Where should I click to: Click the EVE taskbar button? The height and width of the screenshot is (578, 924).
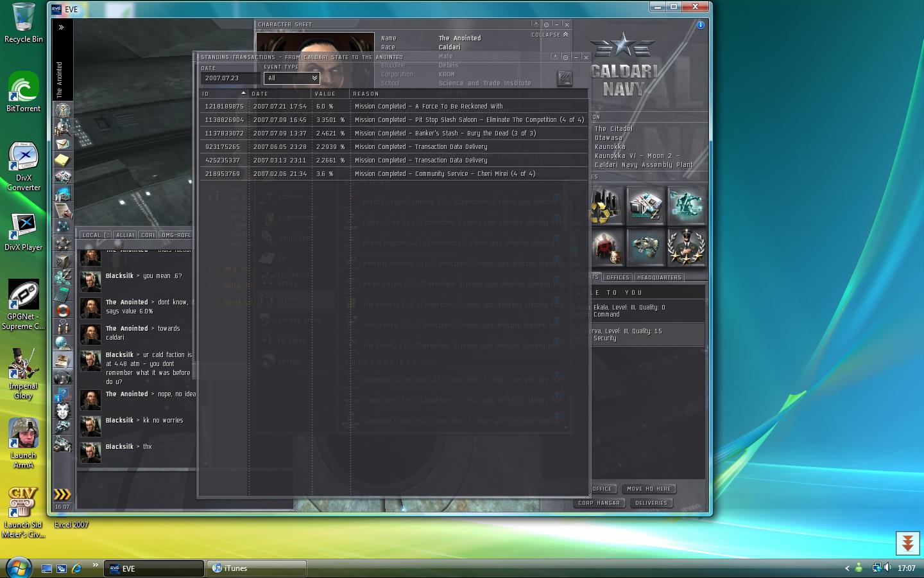click(153, 568)
